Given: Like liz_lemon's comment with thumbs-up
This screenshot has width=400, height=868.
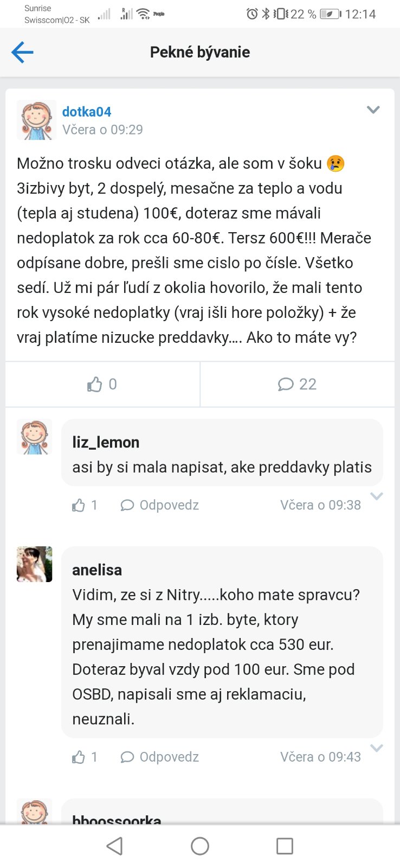Looking at the screenshot, I should (x=79, y=506).
